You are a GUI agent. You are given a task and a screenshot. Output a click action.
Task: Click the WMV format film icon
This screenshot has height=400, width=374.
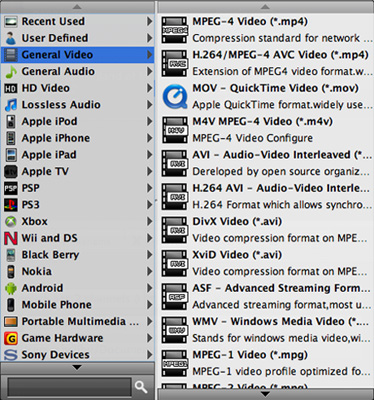175,330
